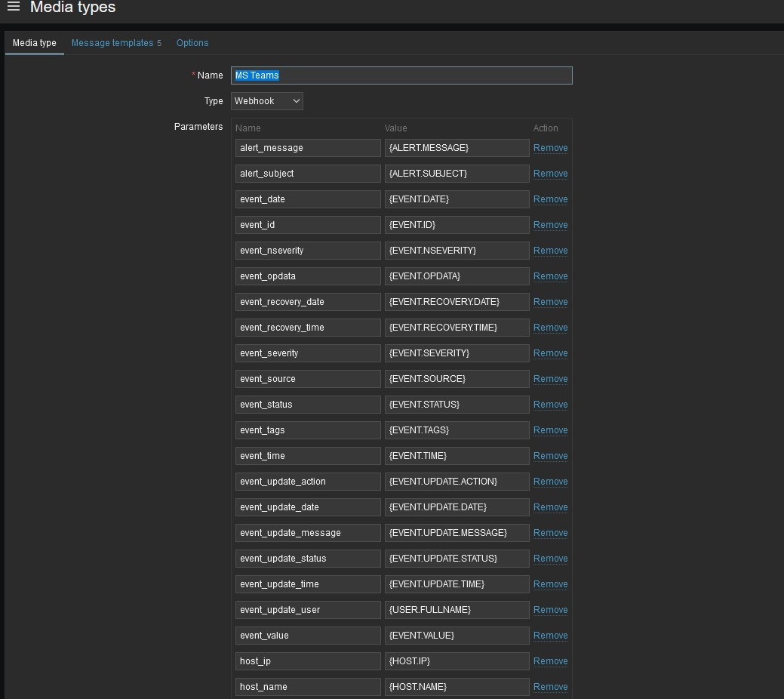The image size is (784, 699).
Task: Remove the event_update_user parameter
Action: click(550, 611)
